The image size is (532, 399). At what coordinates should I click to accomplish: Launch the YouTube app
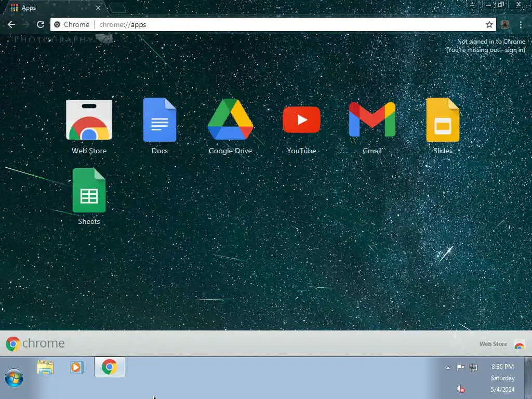coord(301,120)
